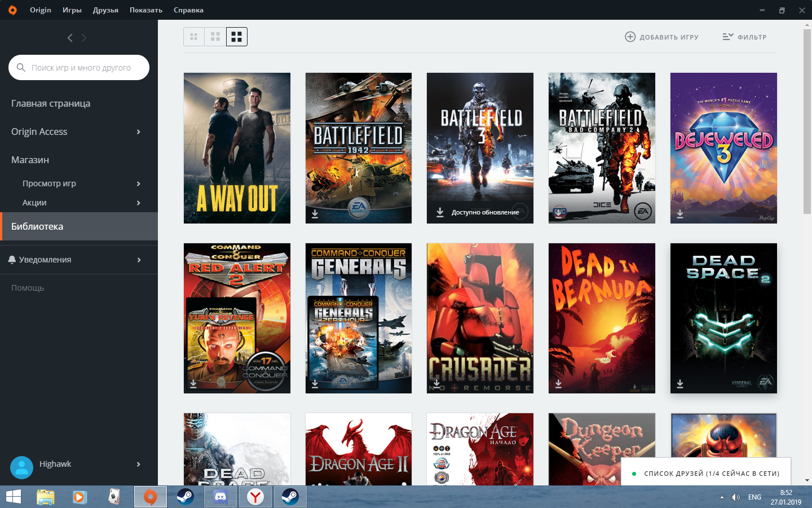Open the Origin menu
812x508 pixels.
tap(41, 10)
